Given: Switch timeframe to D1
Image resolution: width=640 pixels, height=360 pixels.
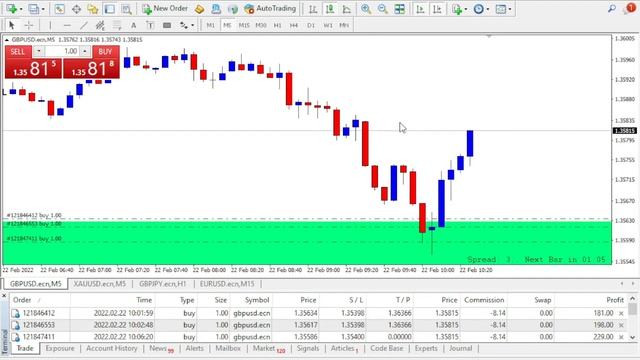Looking at the screenshot, I should coord(311,25).
